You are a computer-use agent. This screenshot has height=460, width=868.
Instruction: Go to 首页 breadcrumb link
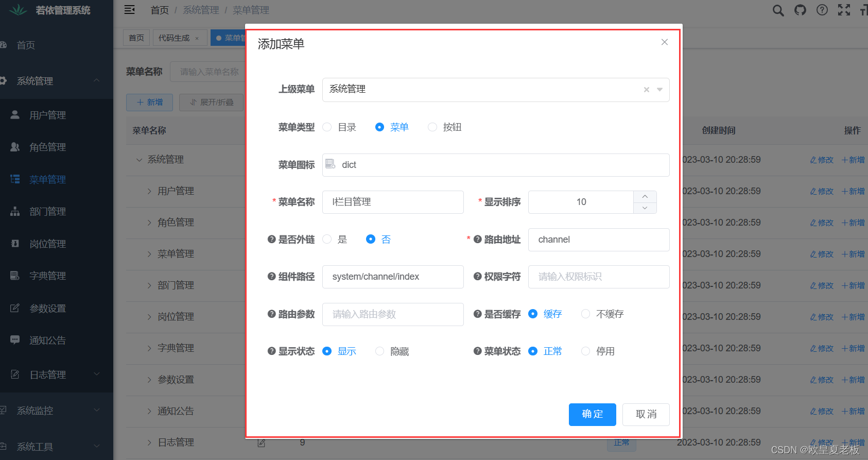[x=160, y=10]
